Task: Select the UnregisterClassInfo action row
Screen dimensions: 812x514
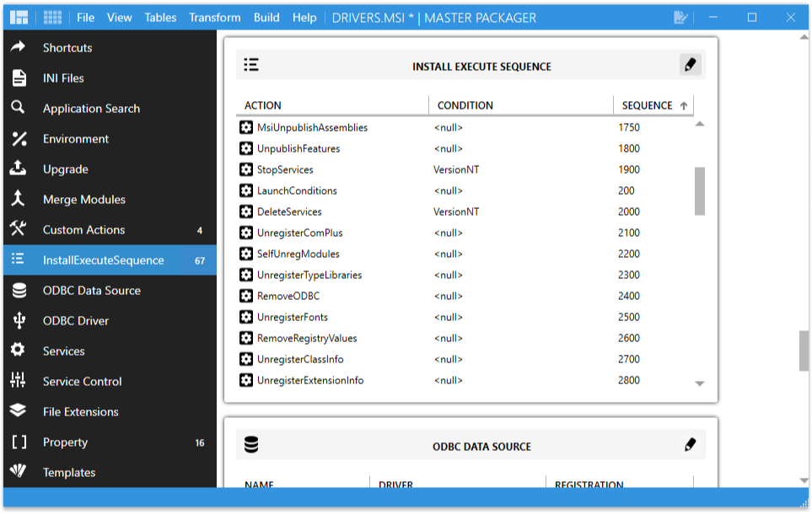Action: pyautogui.click(x=465, y=359)
